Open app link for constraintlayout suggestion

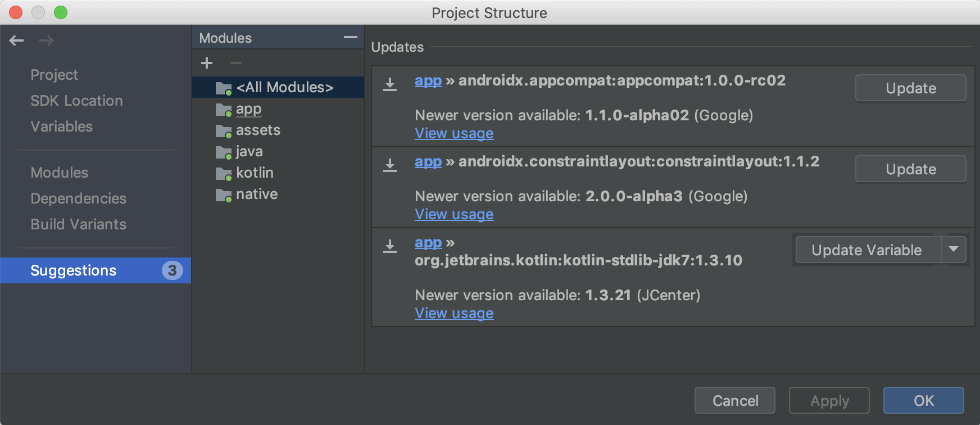pos(428,162)
